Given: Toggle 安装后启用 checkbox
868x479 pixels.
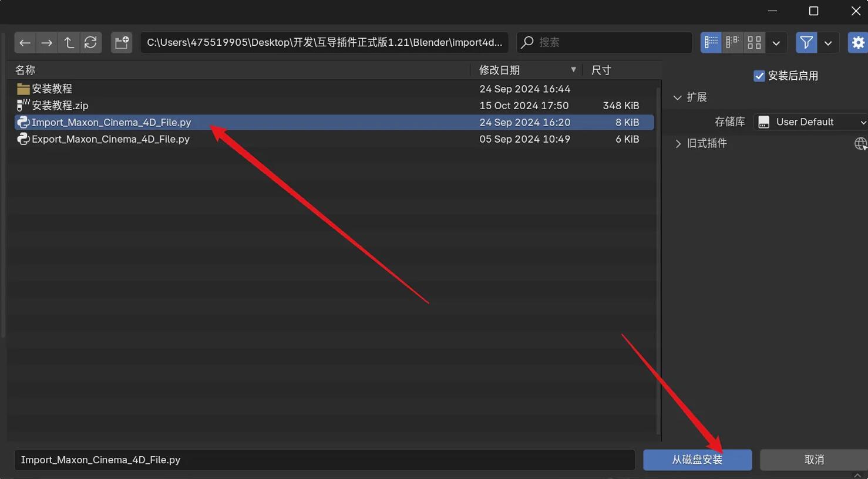Looking at the screenshot, I should tap(759, 76).
